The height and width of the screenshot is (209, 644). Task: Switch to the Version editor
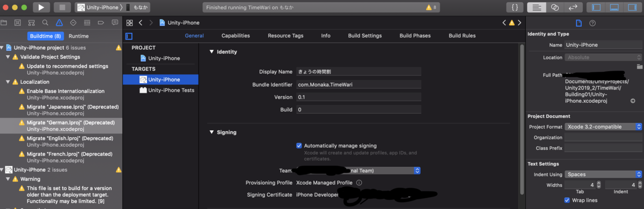point(573,7)
